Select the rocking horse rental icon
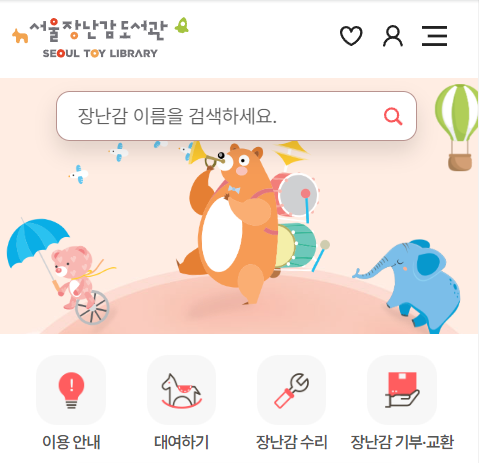479x463 pixels. [x=181, y=390]
